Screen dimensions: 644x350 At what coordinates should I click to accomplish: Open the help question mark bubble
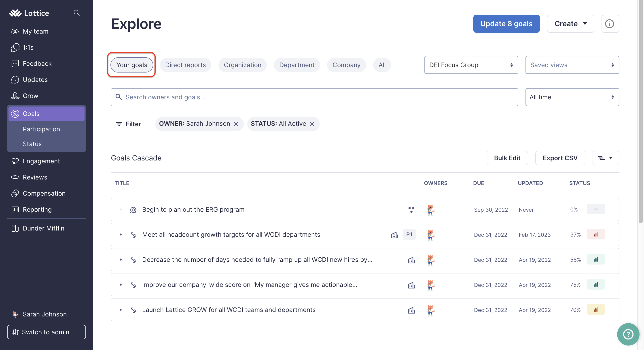point(628,334)
